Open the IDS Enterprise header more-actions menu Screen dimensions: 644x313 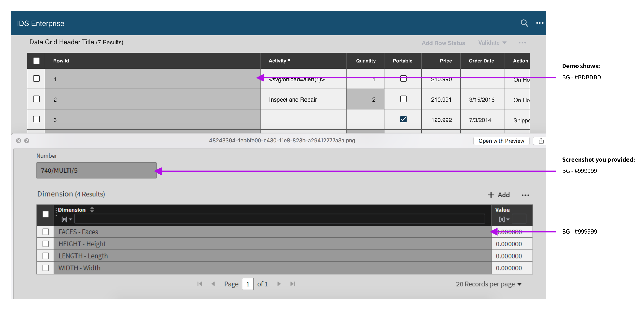click(540, 23)
